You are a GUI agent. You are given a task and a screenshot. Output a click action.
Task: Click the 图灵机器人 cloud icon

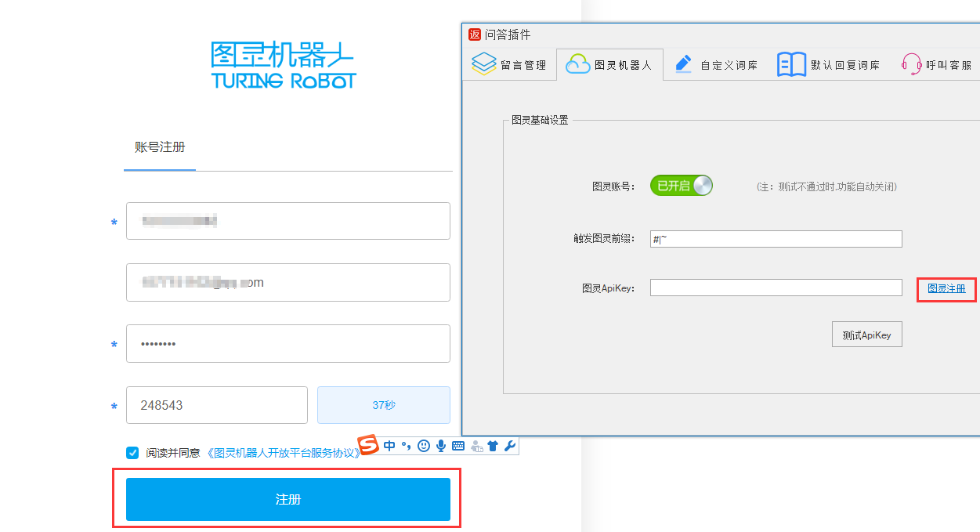pos(577,64)
